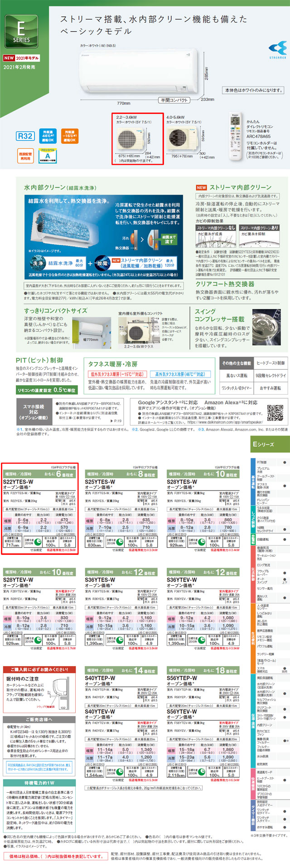Click the P.19 page reference arrow

(116, 421)
